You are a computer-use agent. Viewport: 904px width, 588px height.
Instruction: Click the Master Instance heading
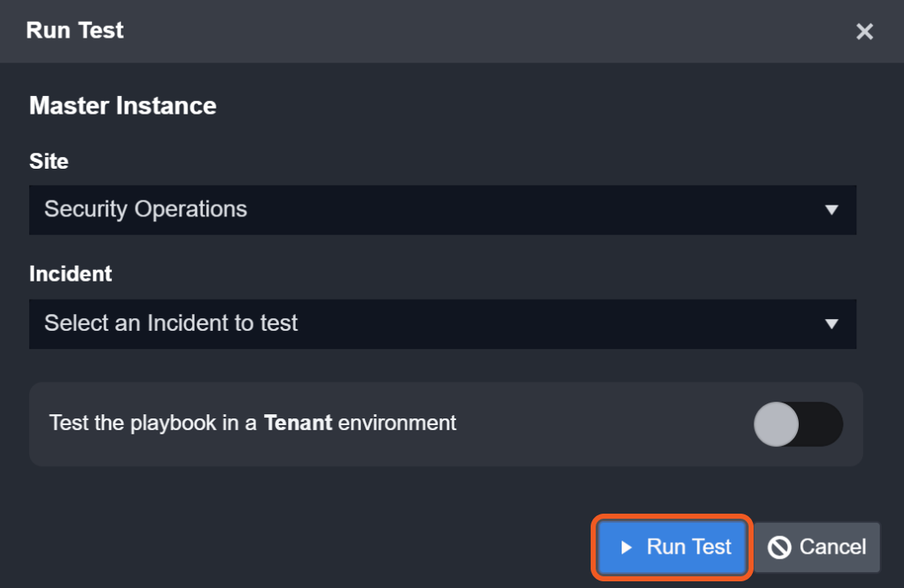click(123, 106)
